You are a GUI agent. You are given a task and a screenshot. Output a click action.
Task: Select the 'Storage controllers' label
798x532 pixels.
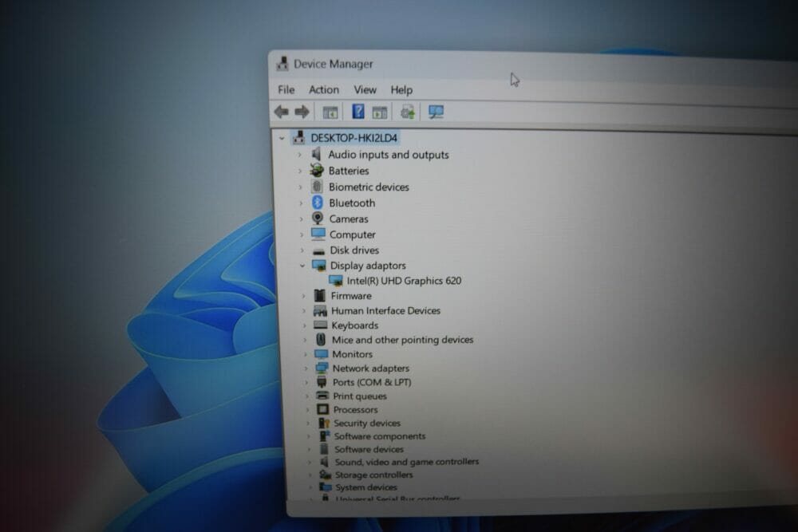click(374, 475)
